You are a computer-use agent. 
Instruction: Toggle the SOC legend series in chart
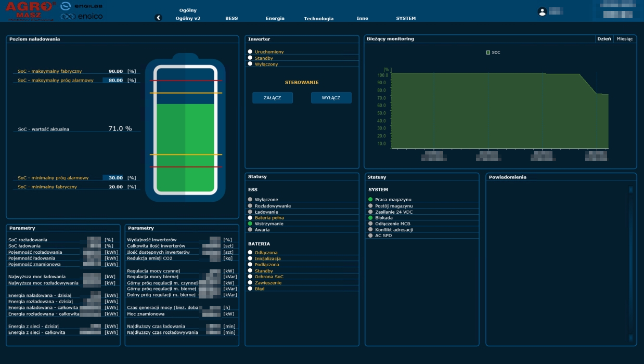[493, 53]
